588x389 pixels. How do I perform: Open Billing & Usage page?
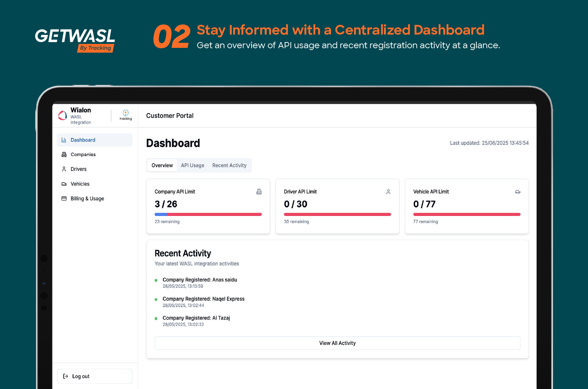click(x=95, y=199)
